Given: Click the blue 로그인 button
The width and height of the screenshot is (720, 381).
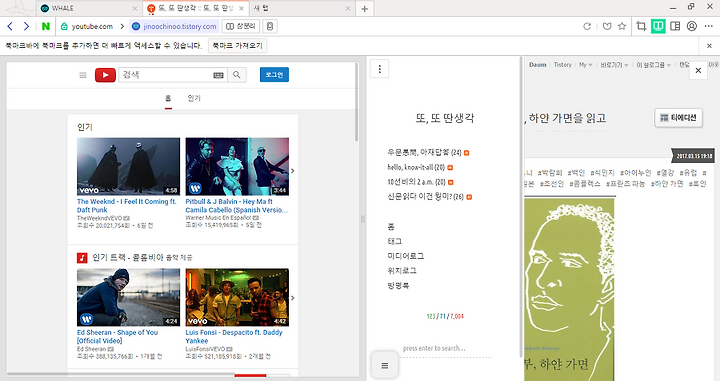Looking at the screenshot, I should pyautogui.click(x=274, y=75).
